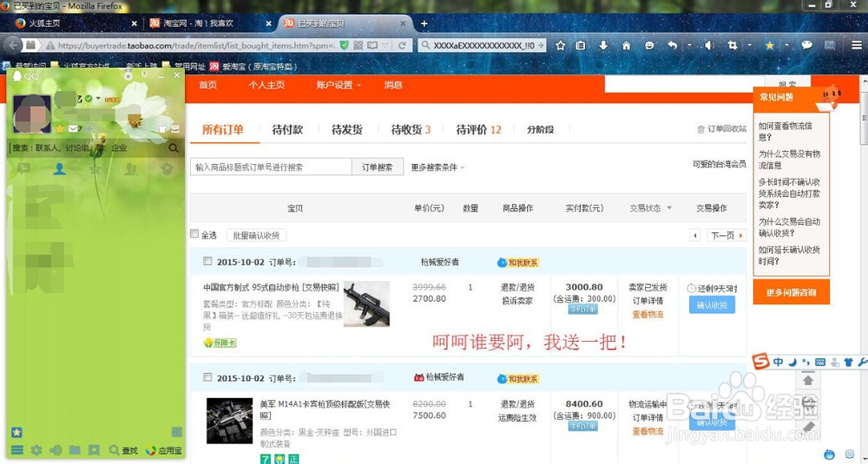The width and height of the screenshot is (868, 464).
Task: Switch to 淘宝网 browser tab
Action: pos(210,23)
